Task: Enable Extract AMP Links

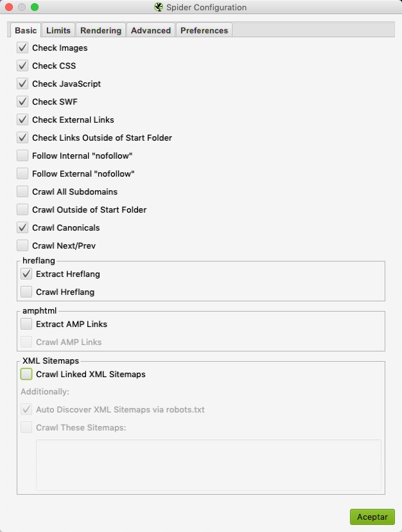Action: click(26, 324)
